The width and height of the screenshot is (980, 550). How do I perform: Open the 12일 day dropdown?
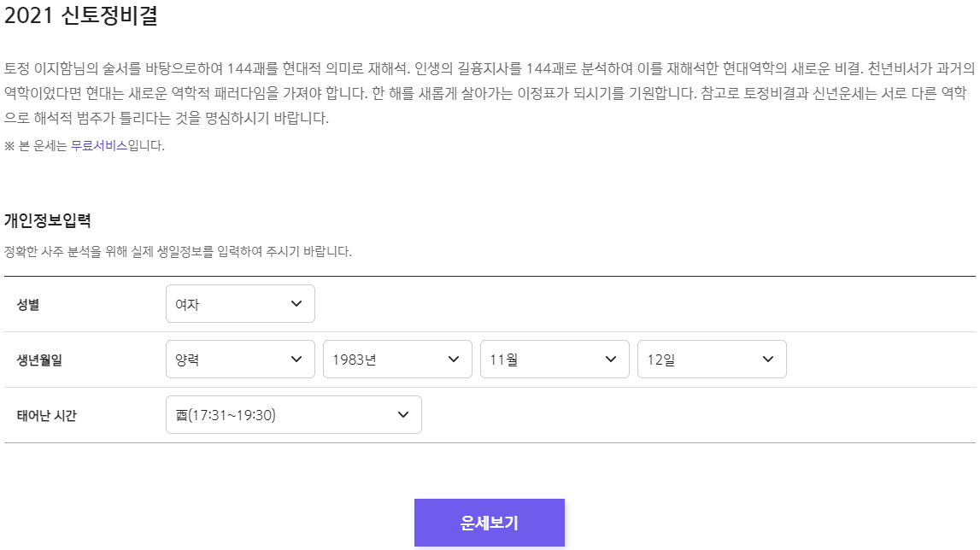(x=712, y=359)
